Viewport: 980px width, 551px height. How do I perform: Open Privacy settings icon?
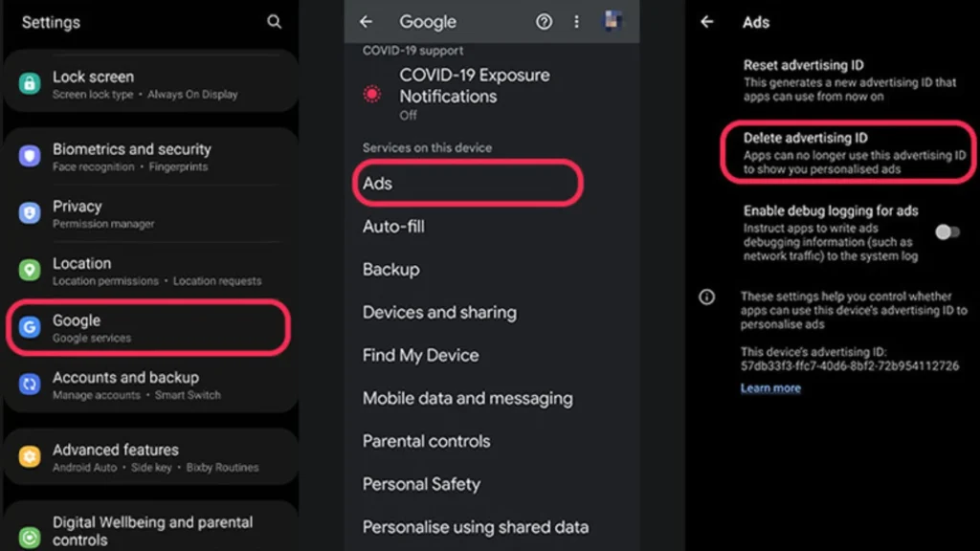pyautogui.click(x=30, y=211)
